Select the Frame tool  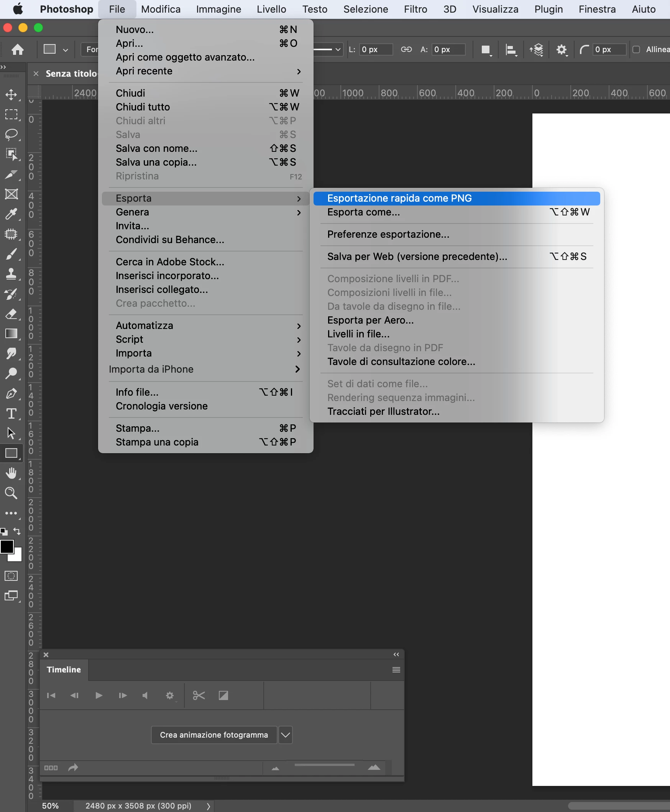(x=11, y=194)
